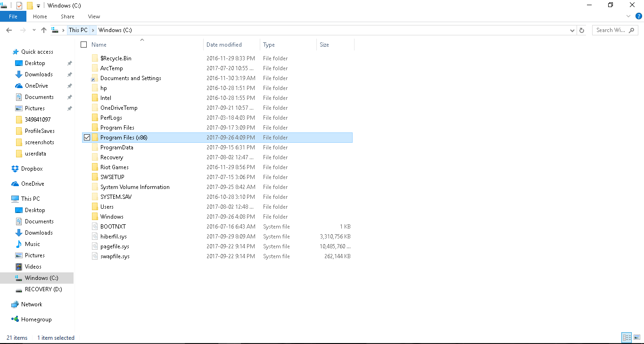Click the hiberfil.sys file icon
The width and height of the screenshot is (644, 344).
tap(95, 237)
